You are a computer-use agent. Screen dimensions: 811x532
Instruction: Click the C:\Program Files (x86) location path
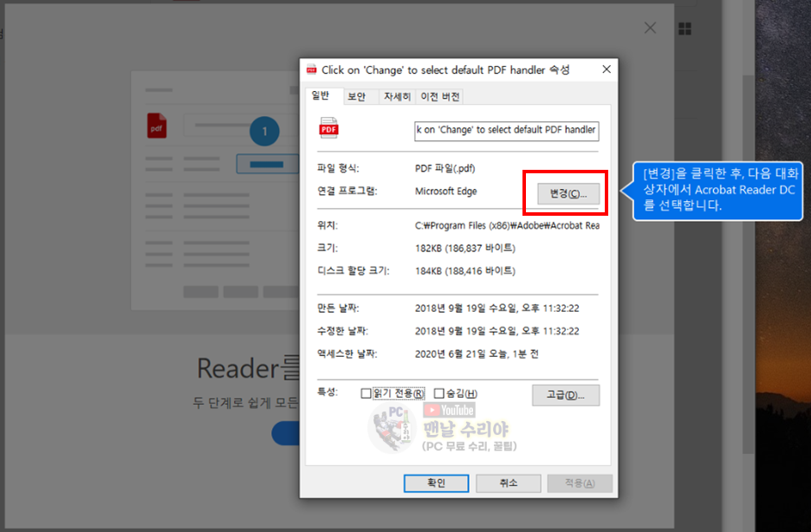pos(507,225)
